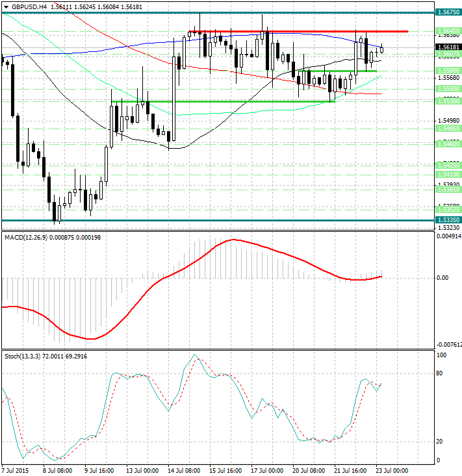Select the 14 Jul 08:00 time label
The width and height of the screenshot is (462, 476).
(x=184, y=471)
